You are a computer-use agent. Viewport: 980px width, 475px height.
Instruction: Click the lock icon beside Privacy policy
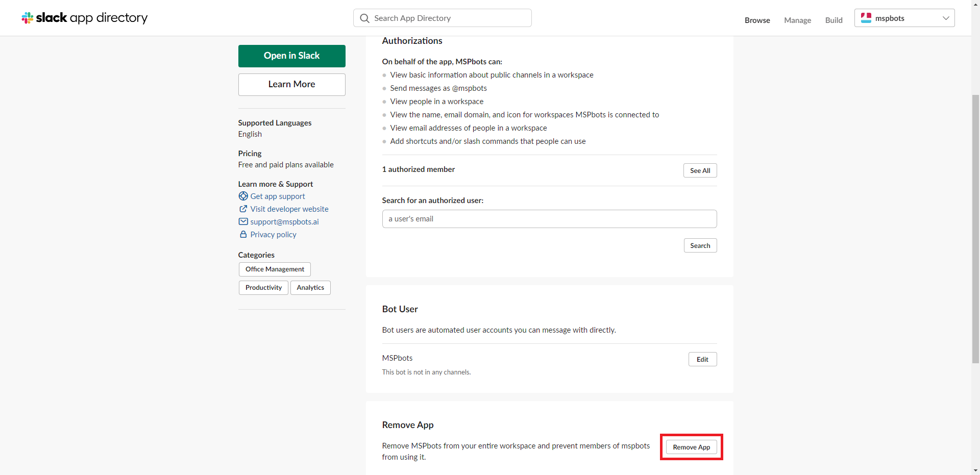pyautogui.click(x=243, y=234)
